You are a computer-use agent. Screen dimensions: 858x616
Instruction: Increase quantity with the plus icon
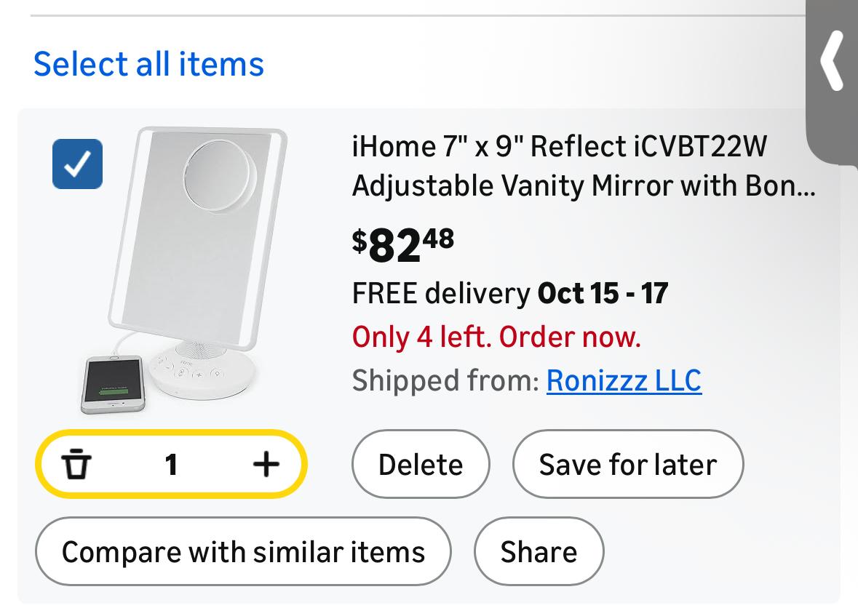click(266, 464)
